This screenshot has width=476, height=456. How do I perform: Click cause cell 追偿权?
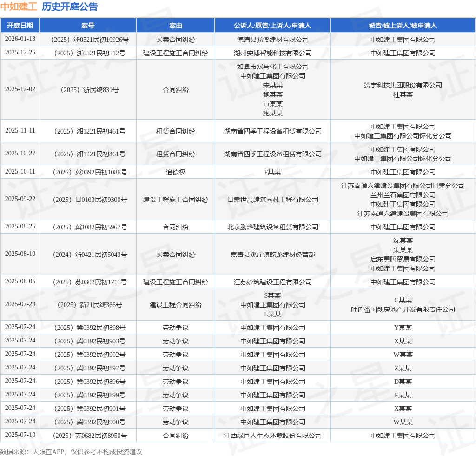coord(175,172)
